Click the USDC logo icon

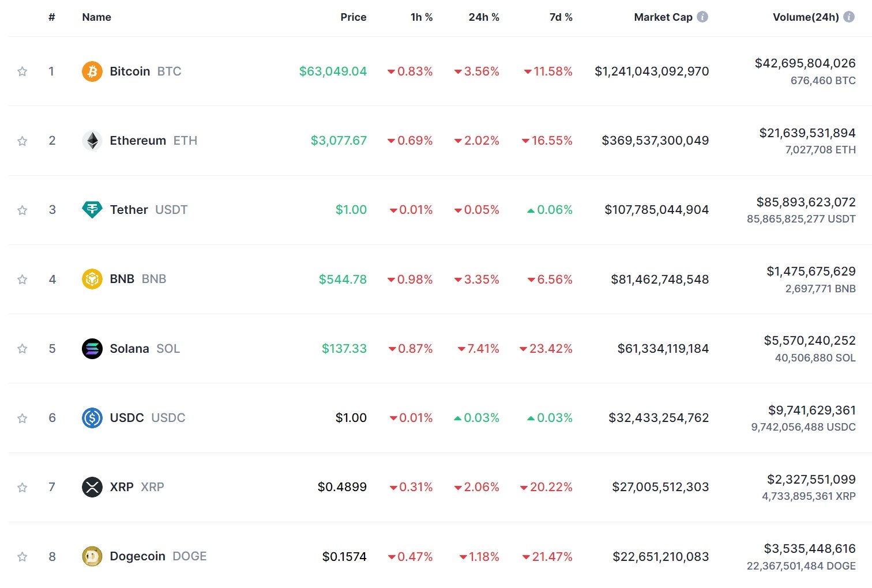pyautogui.click(x=92, y=418)
